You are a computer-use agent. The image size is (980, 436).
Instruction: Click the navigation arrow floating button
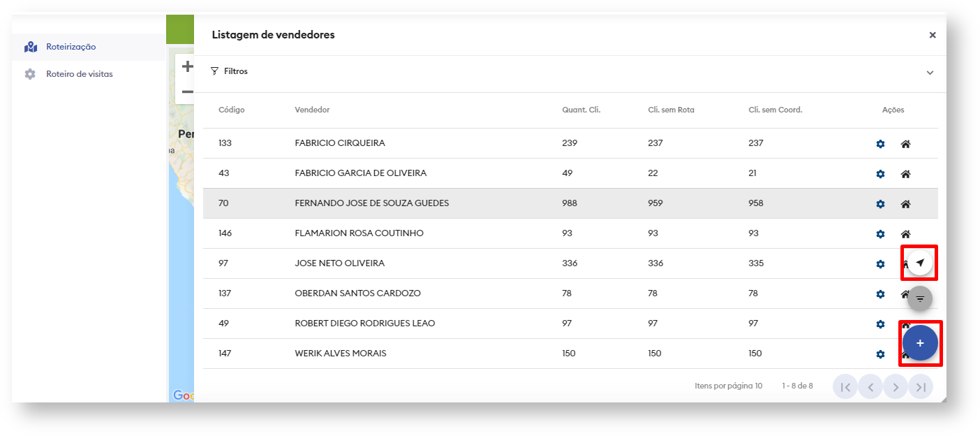point(920,263)
